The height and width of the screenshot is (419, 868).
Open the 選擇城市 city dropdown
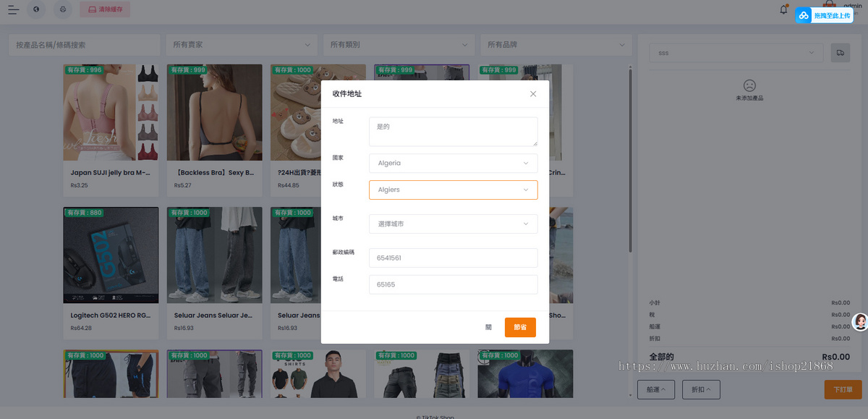click(x=453, y=224)
